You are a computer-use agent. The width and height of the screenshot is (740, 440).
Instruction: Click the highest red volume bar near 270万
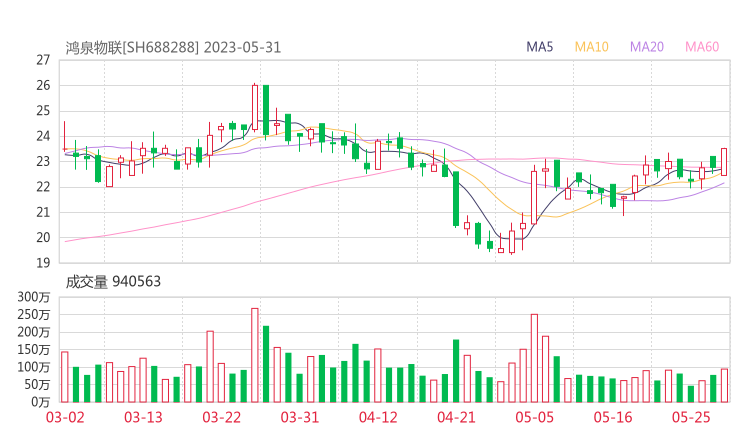[x=255, y=355]
